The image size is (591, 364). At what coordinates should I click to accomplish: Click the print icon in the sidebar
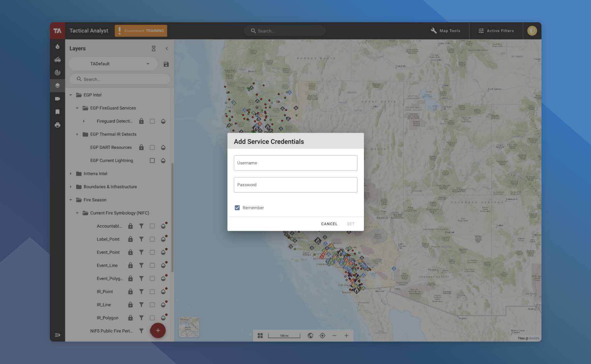click(57, 125)
